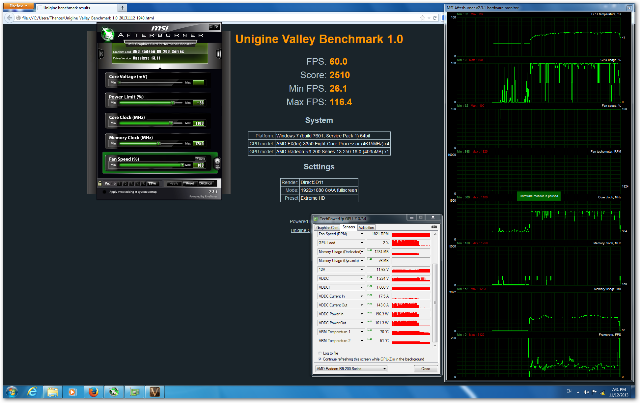Click the GPU-Z screenshot camera icon

point(433,227)
